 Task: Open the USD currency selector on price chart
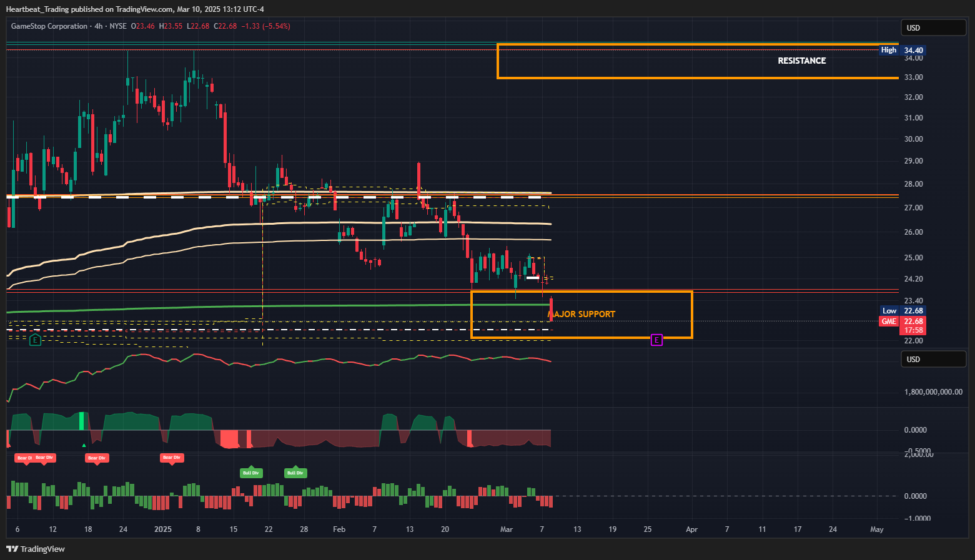(x=934, y=27)
